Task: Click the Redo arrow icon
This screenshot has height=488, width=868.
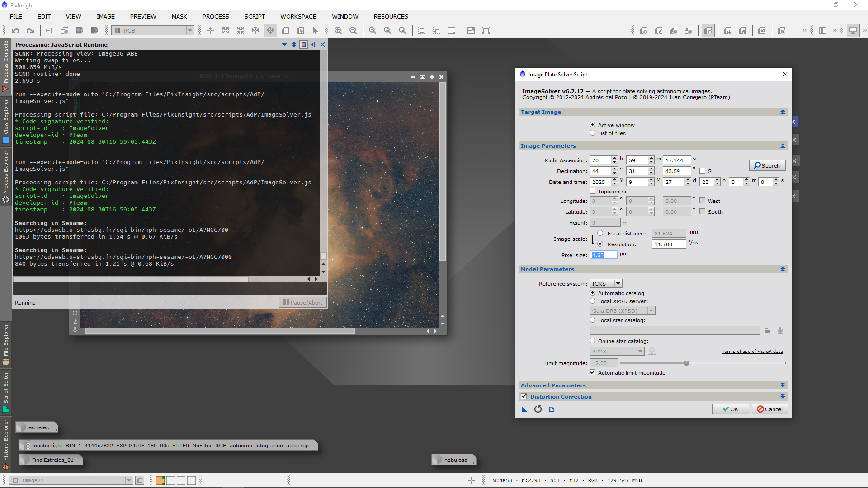Action: tap(30, 31)
